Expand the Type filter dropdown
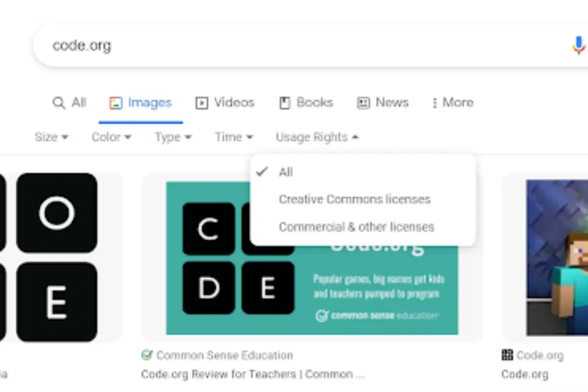Image resolution: width=588 pixels, height=392 pixels. (173, 137)
